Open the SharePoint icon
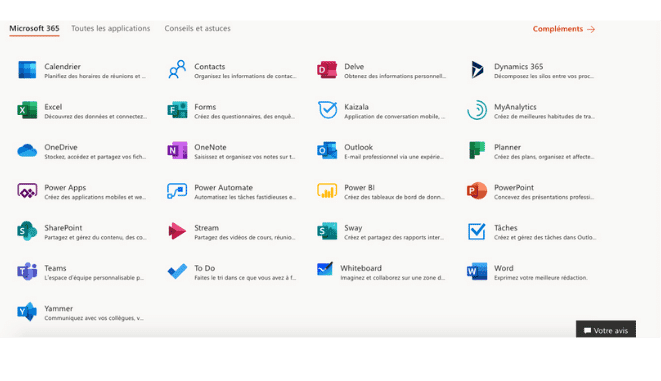 [27, 231]
